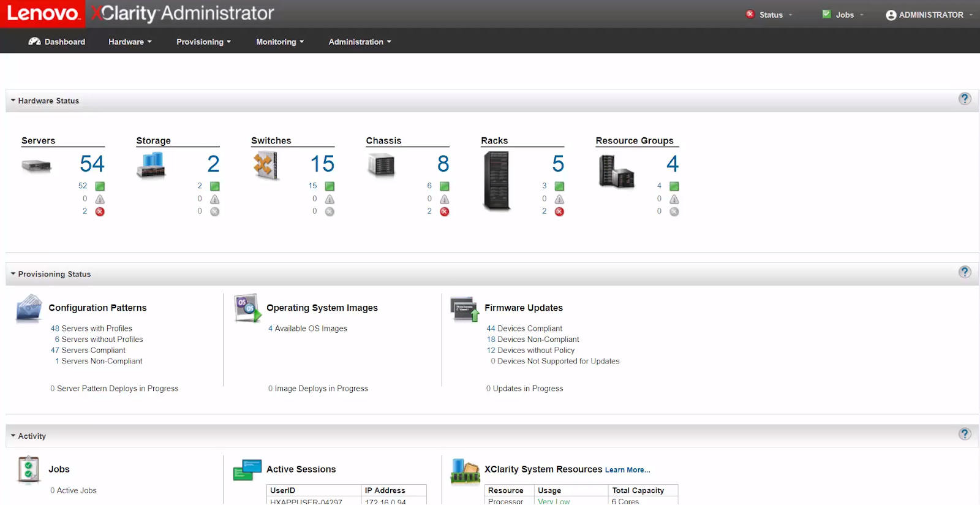980x505 pixels.
Task: Click the Operating System Images icon
Action: (248, 308)
